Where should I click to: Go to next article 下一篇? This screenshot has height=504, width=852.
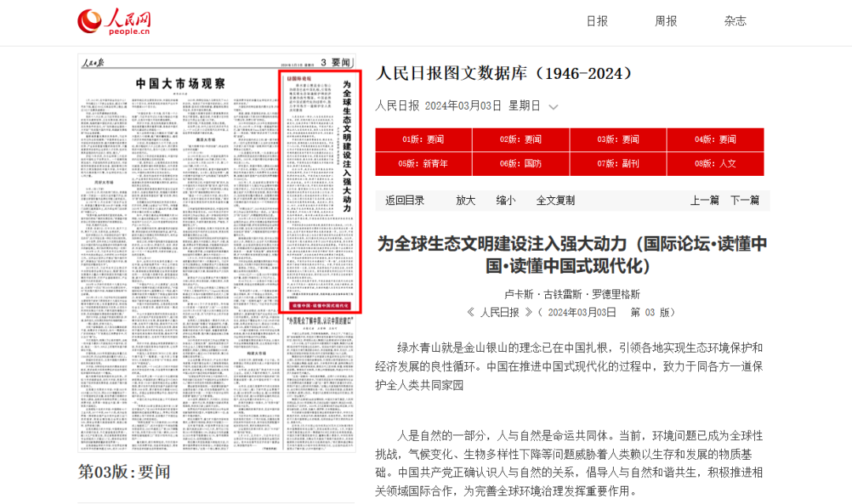tap(744, 200)
